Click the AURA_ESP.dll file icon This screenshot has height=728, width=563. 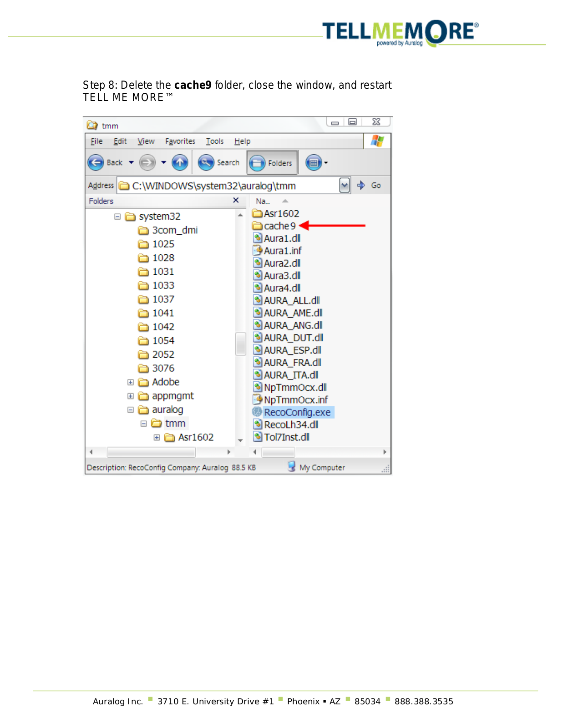click(x=257, y=350)
